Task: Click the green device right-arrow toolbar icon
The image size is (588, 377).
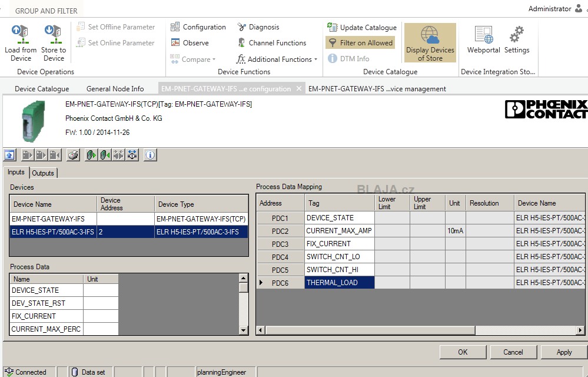Action: tap(91, 154)
